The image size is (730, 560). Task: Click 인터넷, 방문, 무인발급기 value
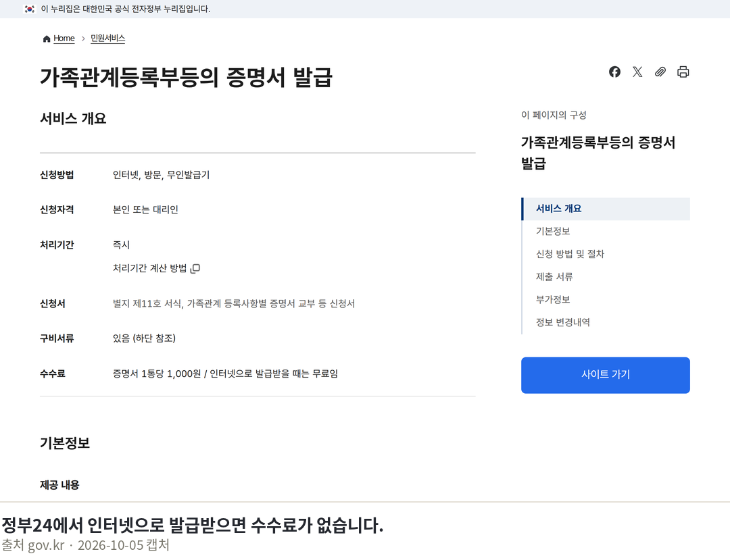click(x=161, y=175)
